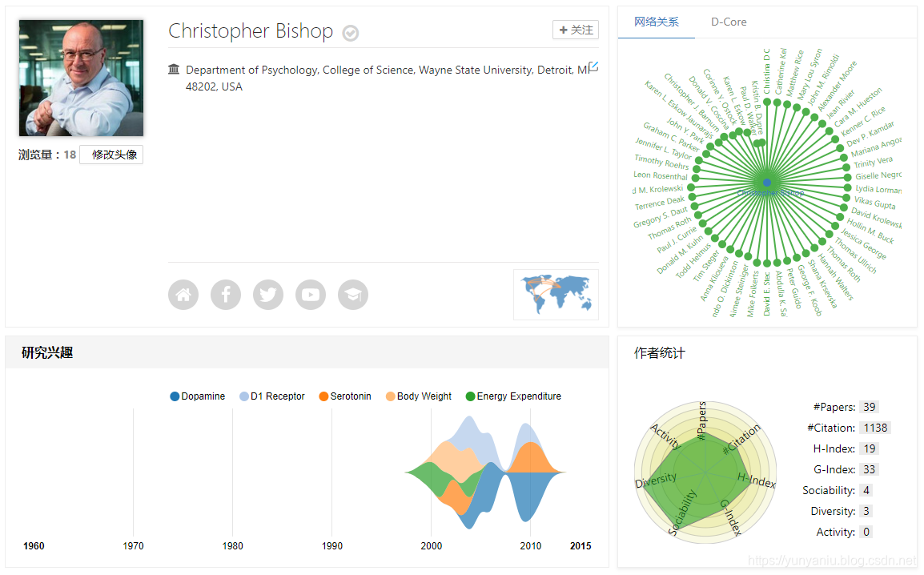Toggle Serotonin legend item

[345, 396]
